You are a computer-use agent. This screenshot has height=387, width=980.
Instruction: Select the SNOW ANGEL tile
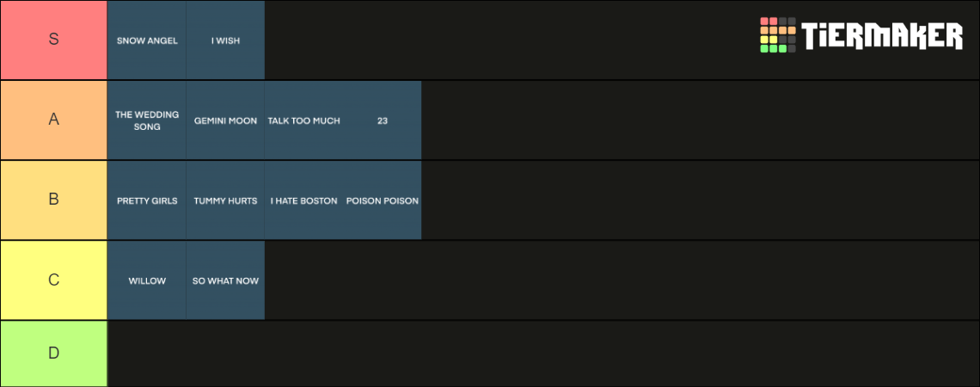pyautogui.click(x=147, y=40)
